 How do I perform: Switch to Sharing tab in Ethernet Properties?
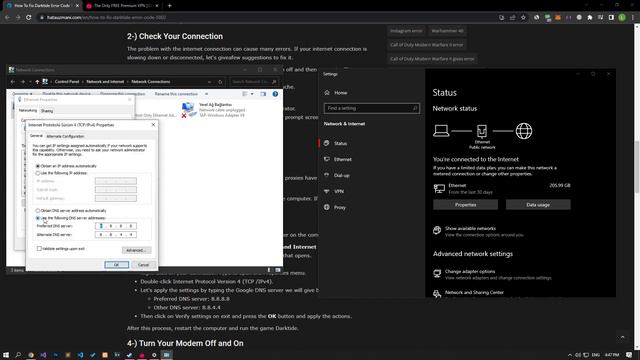[x=47, y=111]
